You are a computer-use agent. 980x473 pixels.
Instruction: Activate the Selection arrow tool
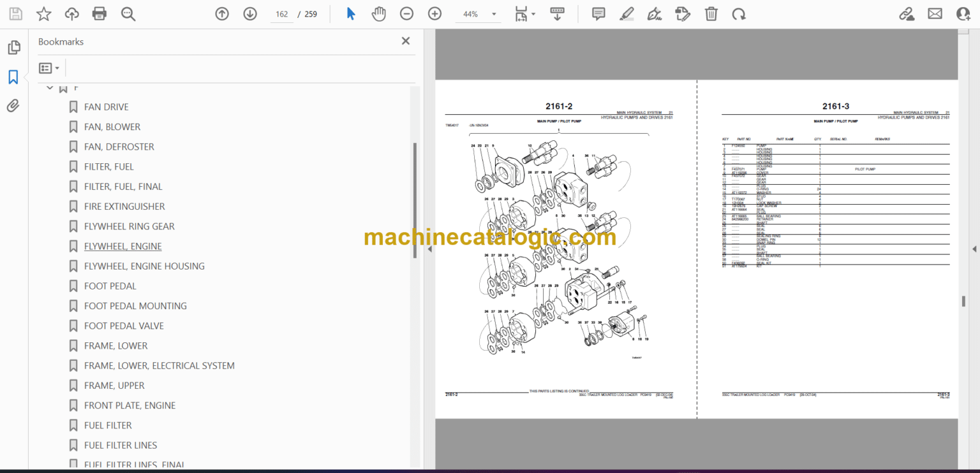pyautogui.click(x=350, y=13)
